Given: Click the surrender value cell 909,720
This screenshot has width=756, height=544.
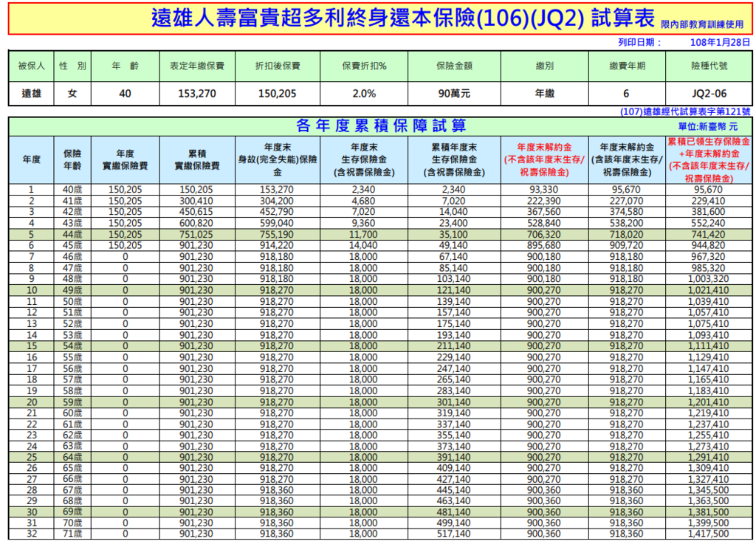Looking at the screenshot, I should (x=626, y=245).
